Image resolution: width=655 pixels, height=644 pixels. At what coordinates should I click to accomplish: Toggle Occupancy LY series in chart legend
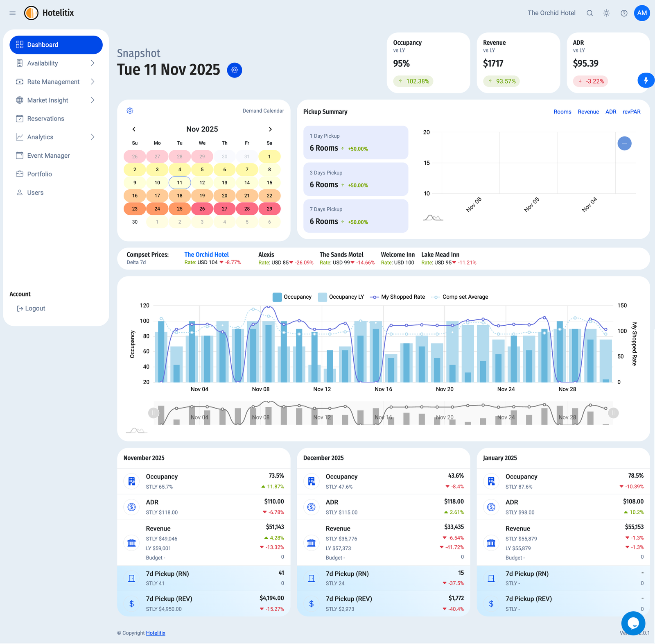341,297
